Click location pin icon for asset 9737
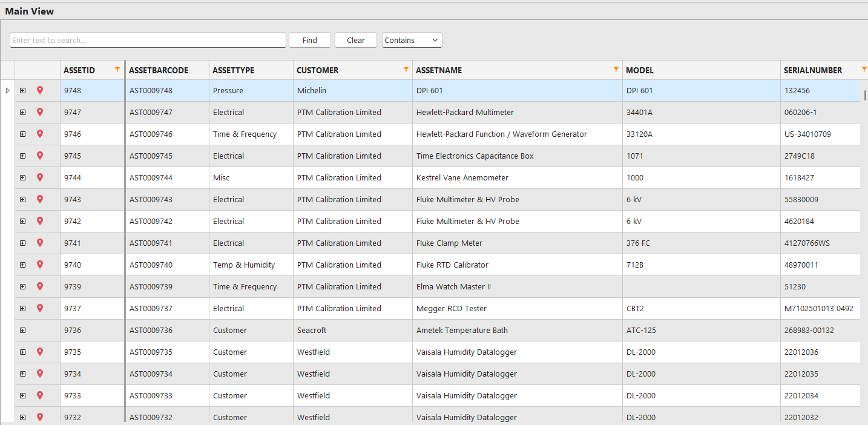868x425 pixels. (40, 308)
